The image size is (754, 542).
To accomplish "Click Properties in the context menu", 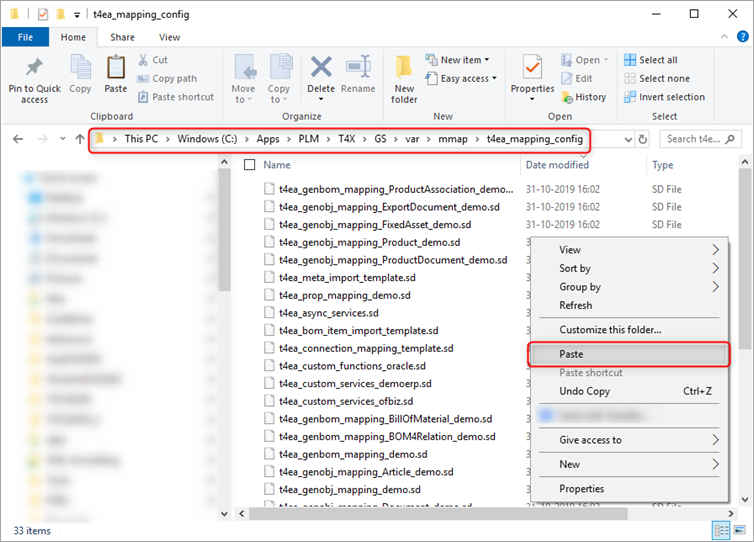I will tap(629, 489).
